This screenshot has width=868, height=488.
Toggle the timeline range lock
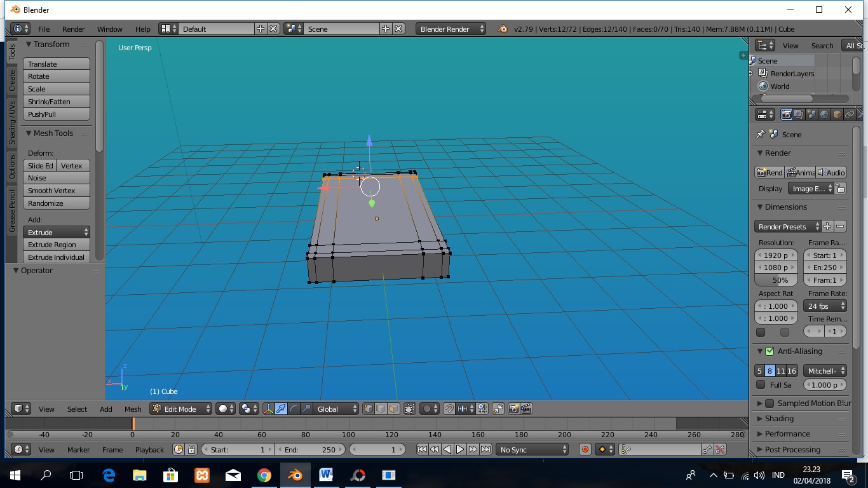tap(191, 449)
